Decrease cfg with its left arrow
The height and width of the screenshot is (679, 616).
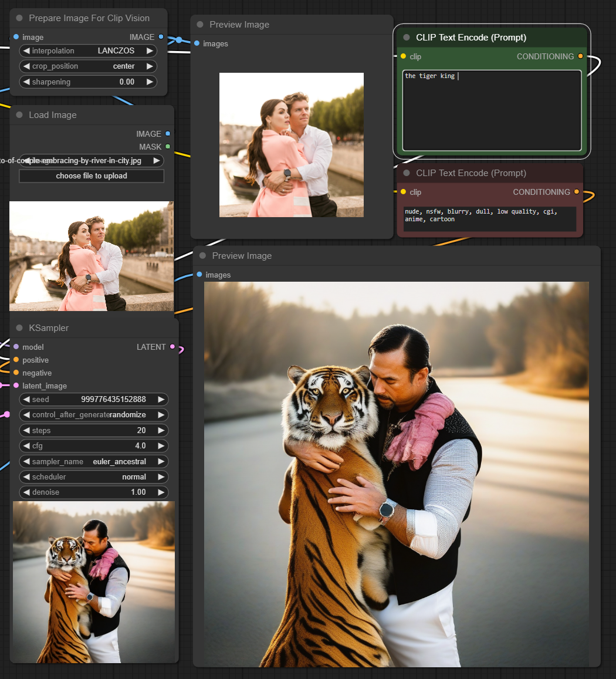click(26, 446)
